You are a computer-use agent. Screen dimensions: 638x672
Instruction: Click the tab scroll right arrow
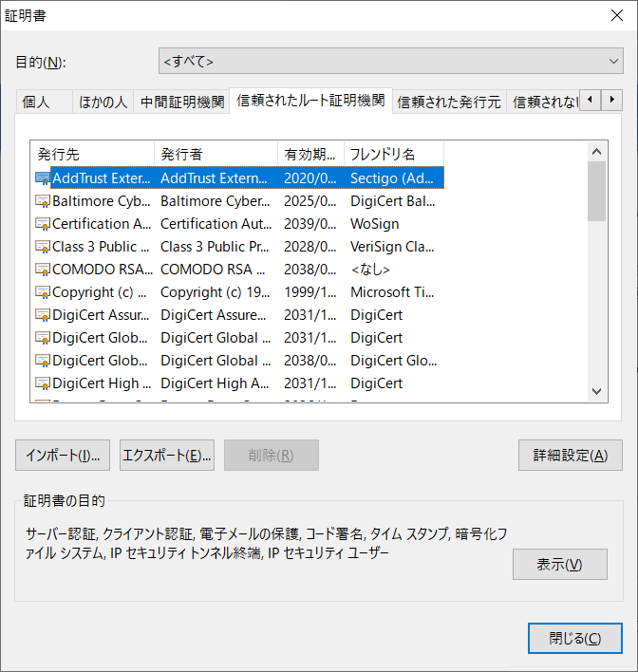tap(611, 100)
